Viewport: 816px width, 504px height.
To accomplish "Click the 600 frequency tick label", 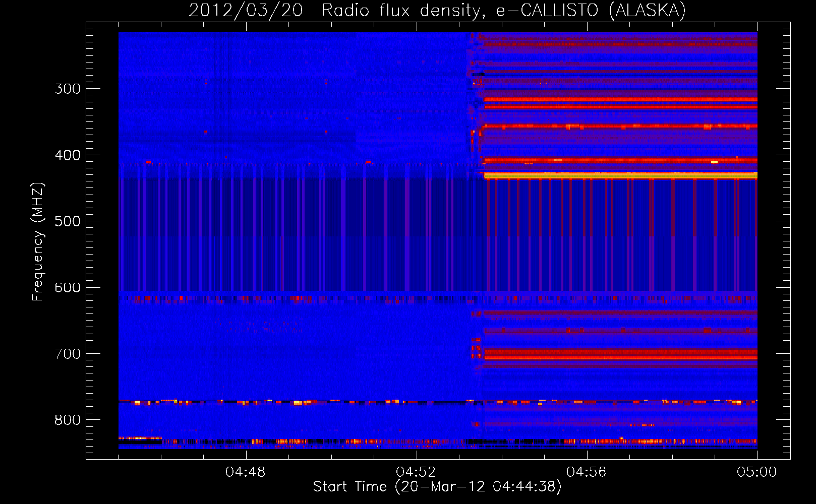I will pos(68,288).
